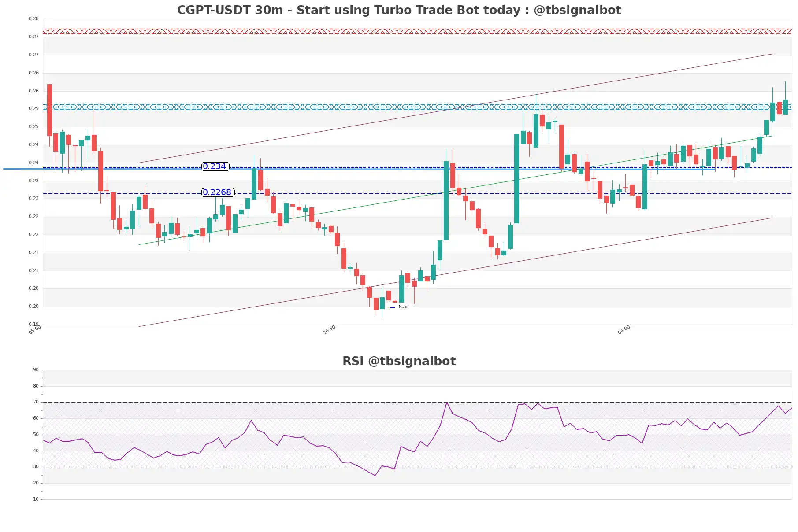Click the red hatched resistance band

pos(417,31)
